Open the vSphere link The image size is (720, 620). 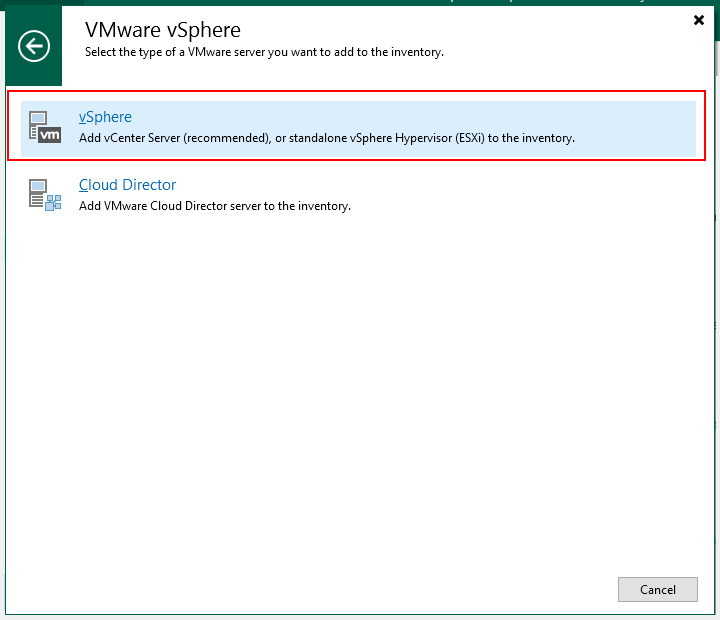click(105, 117)
